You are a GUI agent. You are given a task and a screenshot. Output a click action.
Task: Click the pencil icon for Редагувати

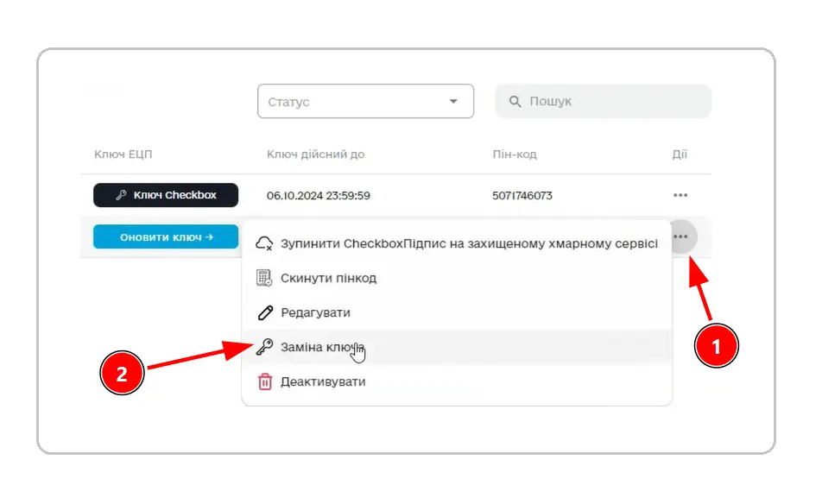click(265, 312)
